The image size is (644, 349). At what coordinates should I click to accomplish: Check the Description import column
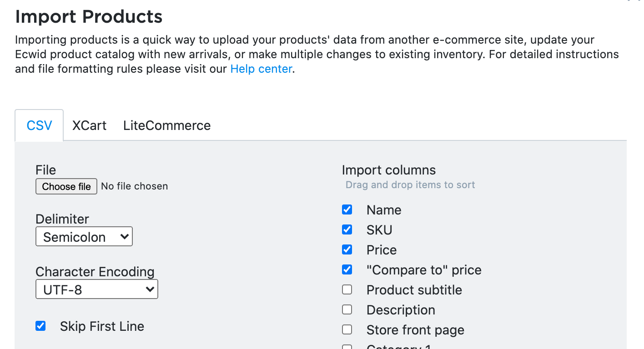click(347, 309)
